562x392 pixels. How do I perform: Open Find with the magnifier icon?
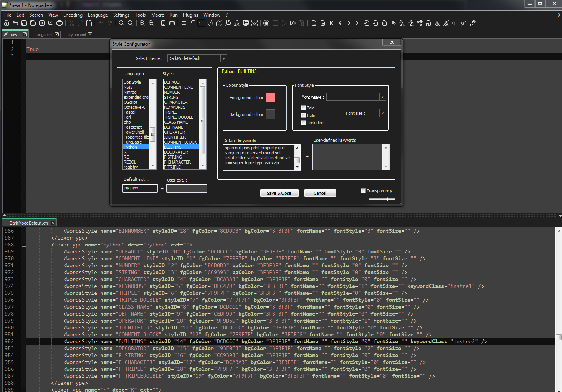coord(121,23)
